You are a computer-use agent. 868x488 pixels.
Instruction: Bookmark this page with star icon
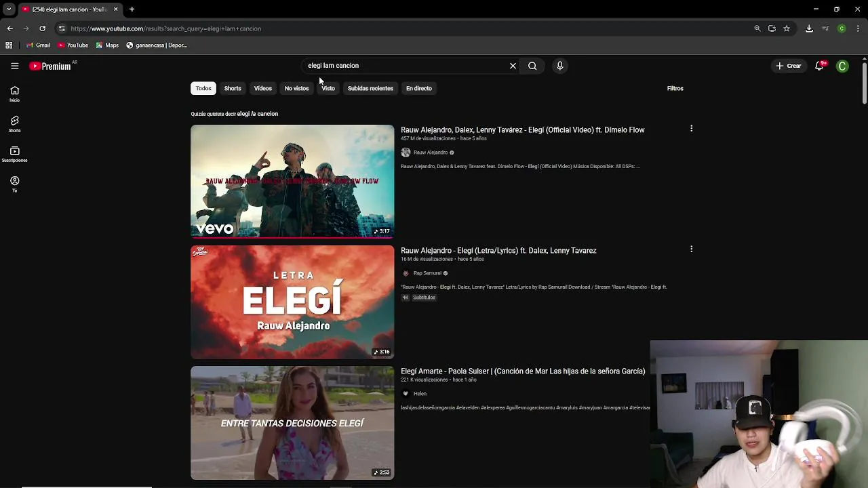787,28
